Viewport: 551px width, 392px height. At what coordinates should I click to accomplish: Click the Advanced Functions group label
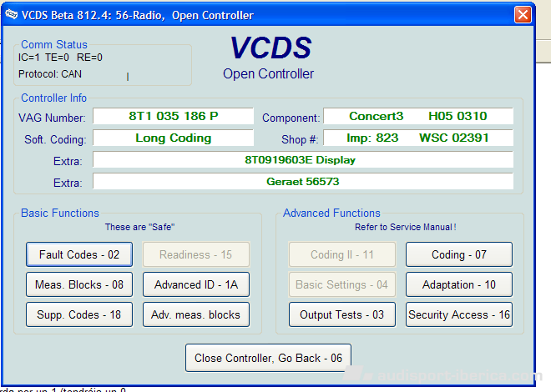331,213
